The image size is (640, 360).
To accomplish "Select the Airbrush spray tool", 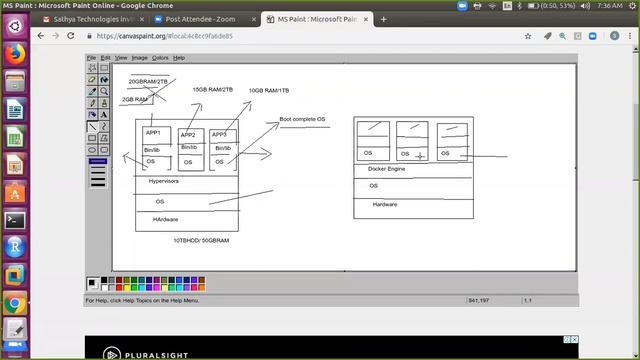I will tap(92, 115).
